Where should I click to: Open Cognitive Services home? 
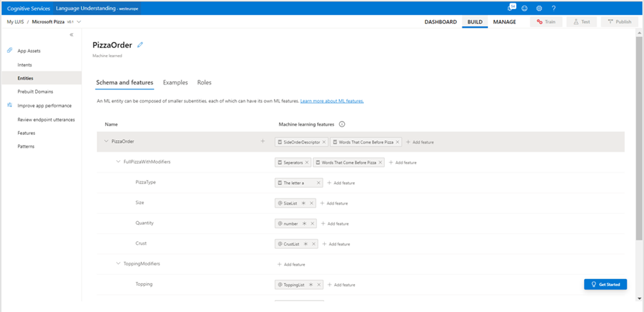29,8
